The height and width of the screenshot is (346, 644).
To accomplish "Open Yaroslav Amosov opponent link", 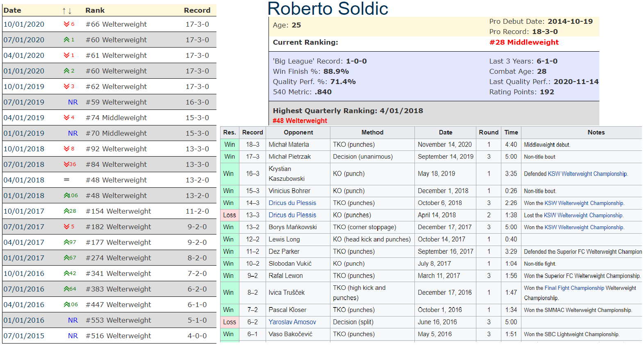I will coord(292,322).
